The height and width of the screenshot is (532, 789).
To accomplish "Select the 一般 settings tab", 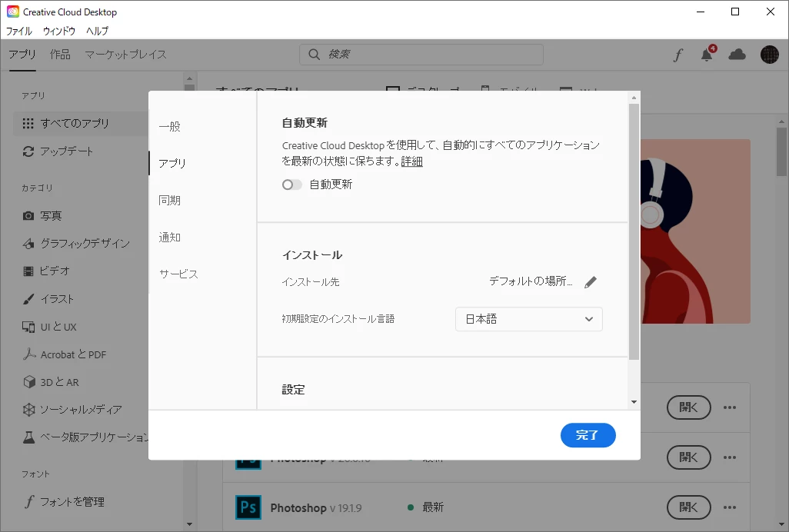I will (170, 126).
